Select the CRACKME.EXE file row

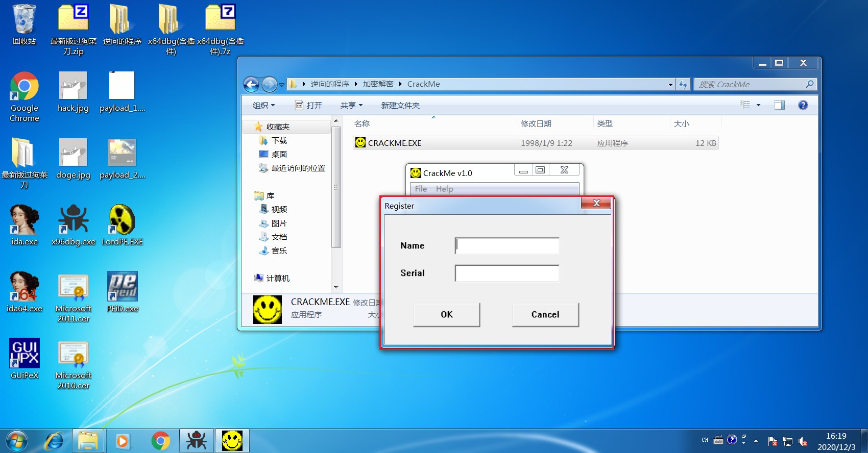(536, 143)
